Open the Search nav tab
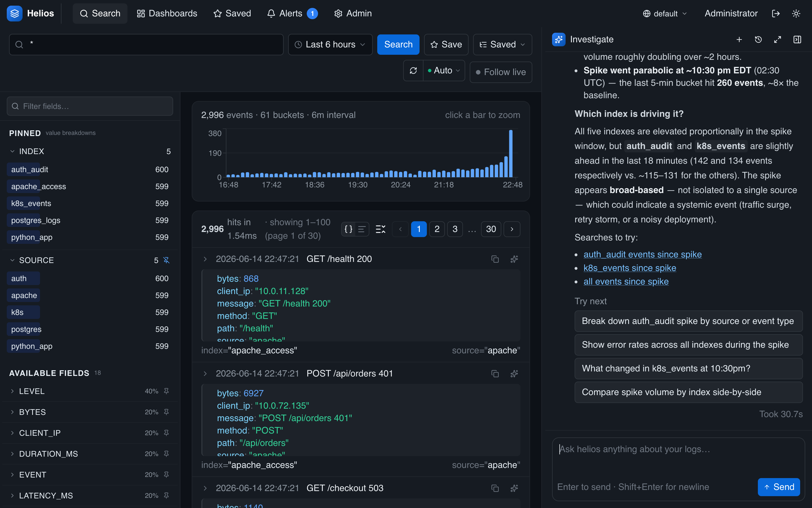This screenshot has width=812, height=508. (100, 14)
